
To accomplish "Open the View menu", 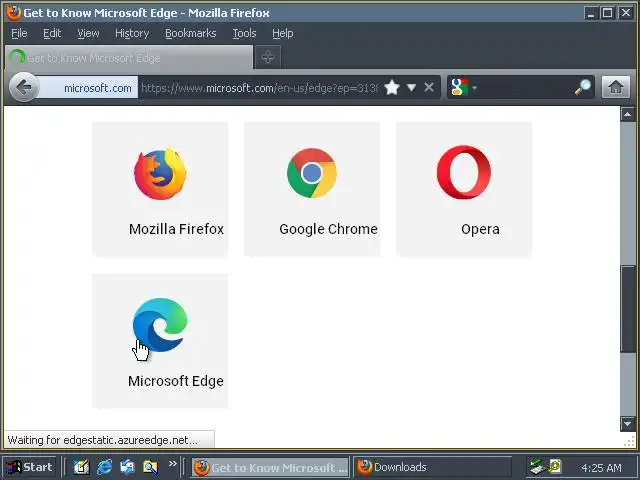I will pyautogui.click(x=88, y=33).
